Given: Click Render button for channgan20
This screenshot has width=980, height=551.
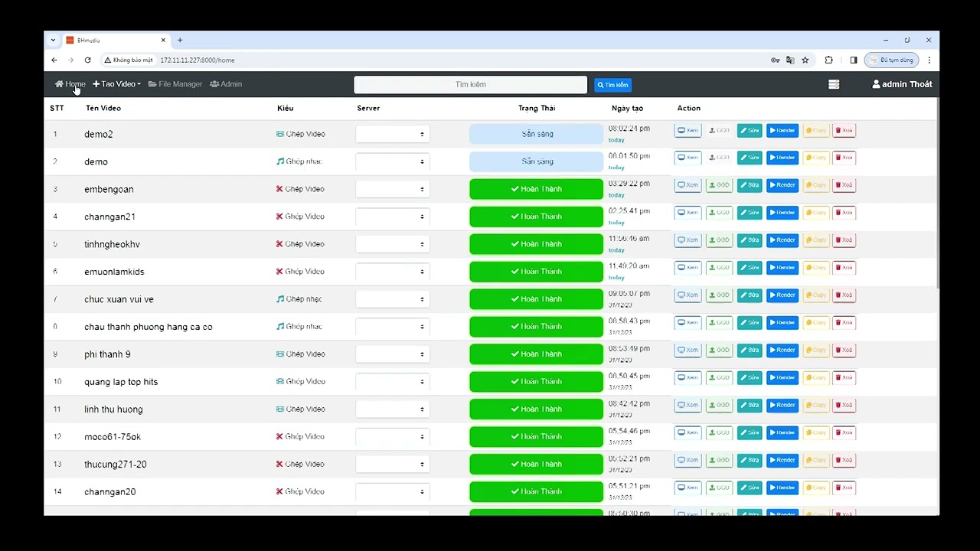Looking at the screenshot, I should click(x=782, y=488).
